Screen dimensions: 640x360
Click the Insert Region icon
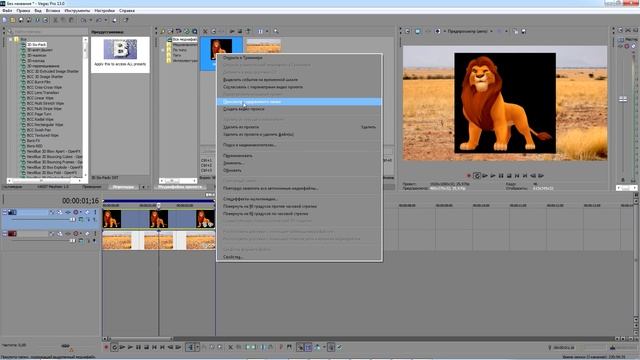click(289, 347)
